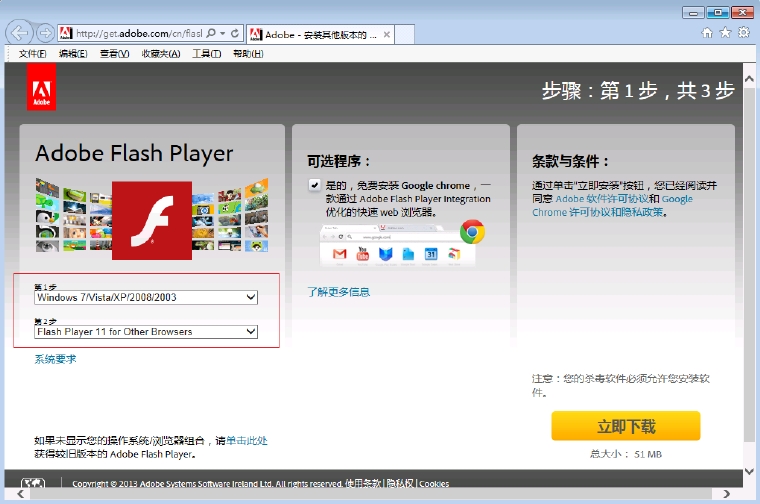This screenshot has height=504, width=760.
Task: Open the 帮助(H) menu
Action: coord(248,54)
